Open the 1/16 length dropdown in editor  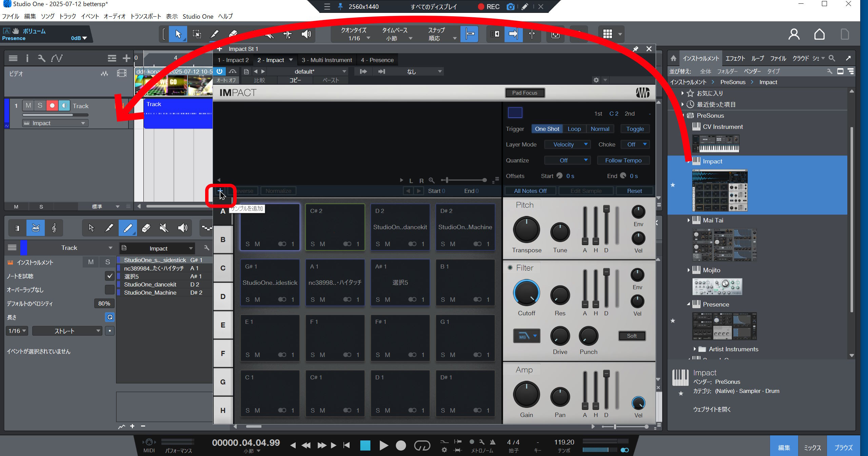click(x=17, y=331)
